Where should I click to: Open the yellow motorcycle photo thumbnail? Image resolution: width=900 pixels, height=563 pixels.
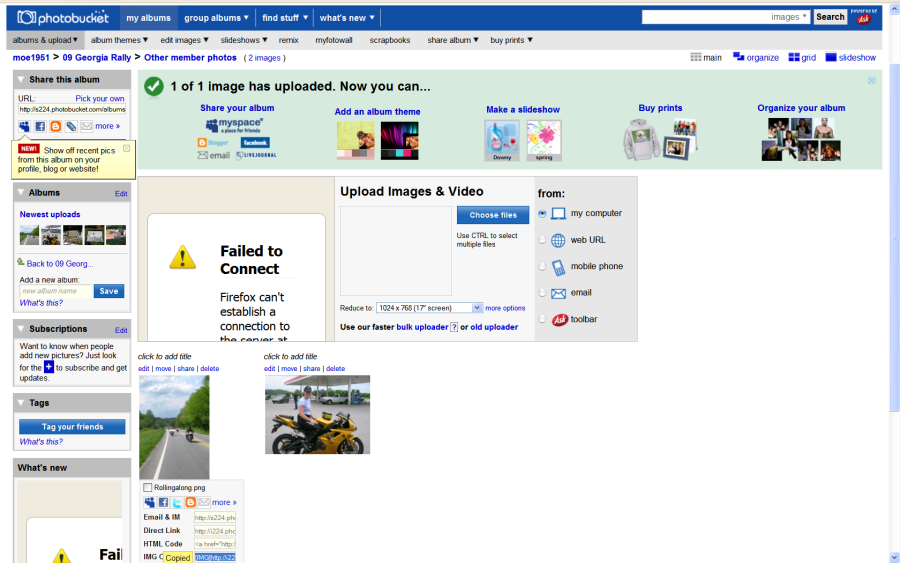(x=317, y=415)
